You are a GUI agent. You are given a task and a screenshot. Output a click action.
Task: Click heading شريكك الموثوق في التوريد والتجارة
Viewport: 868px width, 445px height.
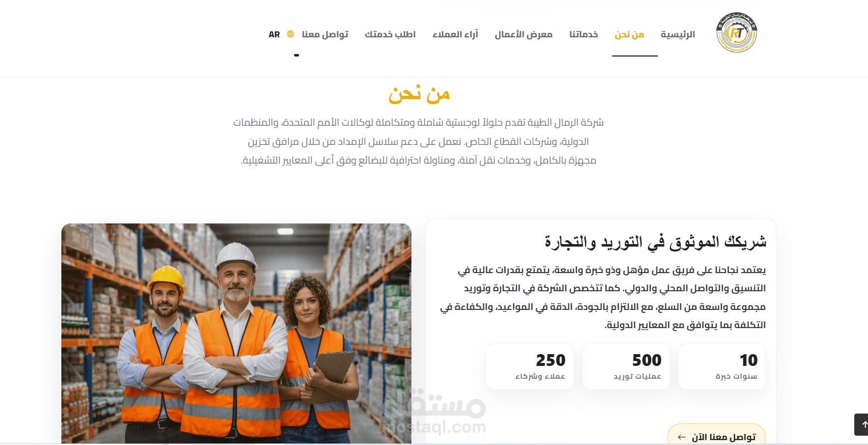pos(655,242)
